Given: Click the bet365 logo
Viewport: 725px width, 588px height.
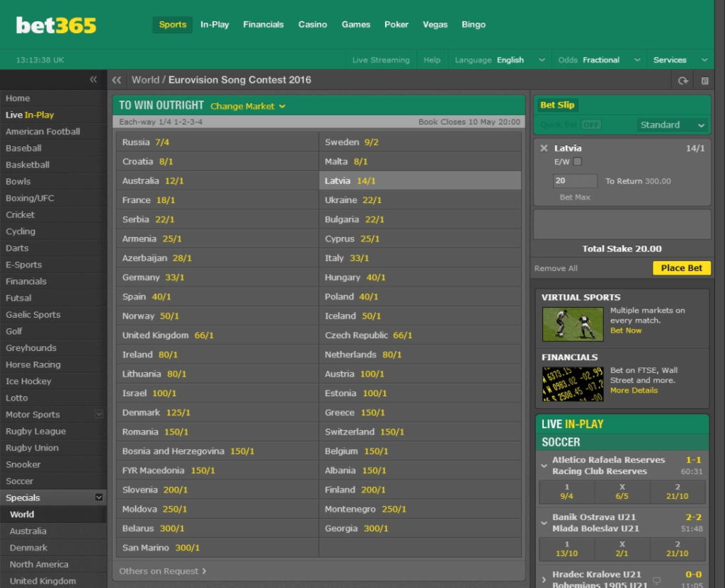Looking at the screenshot, I should [x=56, y=25].
